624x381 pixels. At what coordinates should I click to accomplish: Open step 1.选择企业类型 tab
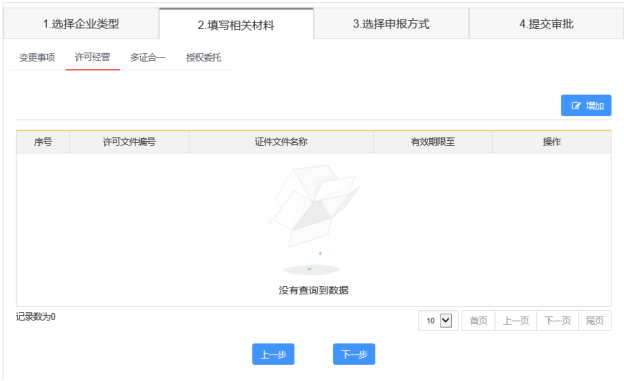[81, 24]
